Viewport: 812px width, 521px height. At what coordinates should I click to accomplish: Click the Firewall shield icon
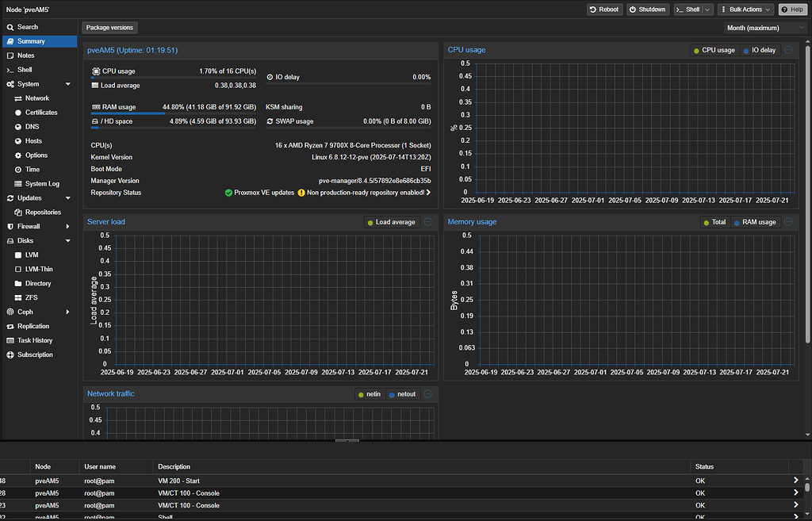[10, 226]
